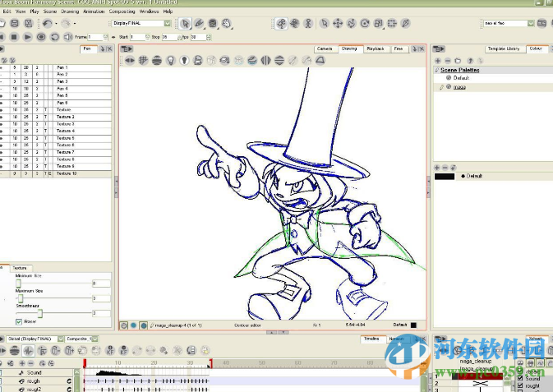Click the Save scene icon in the toolbar
This screenshot has width=553, height=392.
click(15, 23)
